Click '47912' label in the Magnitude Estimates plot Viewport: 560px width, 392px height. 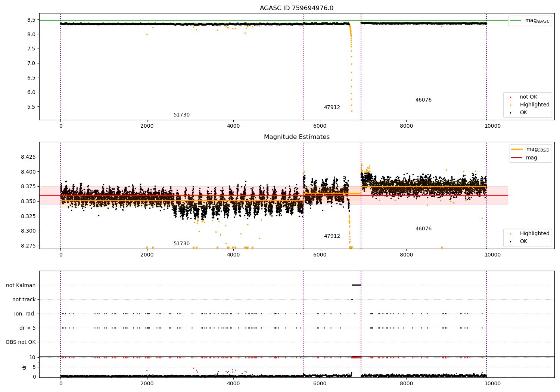click(x=332, y=236)
